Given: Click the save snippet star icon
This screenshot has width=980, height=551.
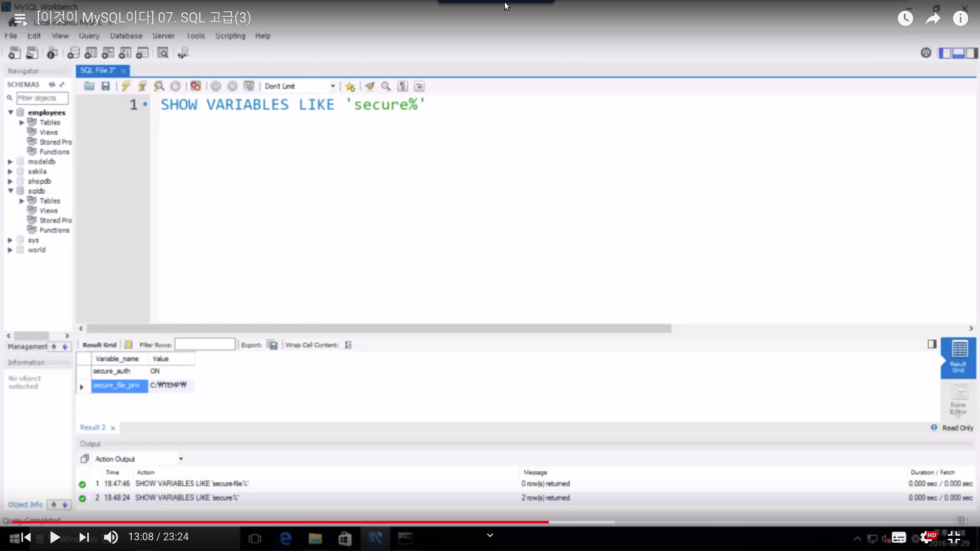Looking at the screenshot, I should point(350,86).
